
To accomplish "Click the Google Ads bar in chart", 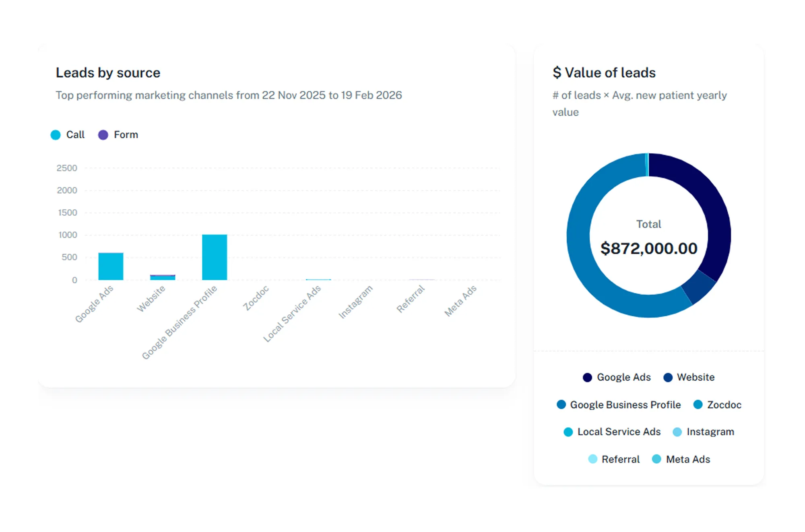I will point(111,266).
